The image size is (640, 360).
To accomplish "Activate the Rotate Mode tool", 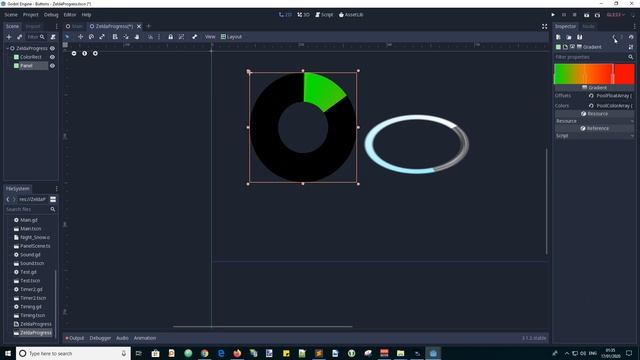I will click(x=91, y=37).
